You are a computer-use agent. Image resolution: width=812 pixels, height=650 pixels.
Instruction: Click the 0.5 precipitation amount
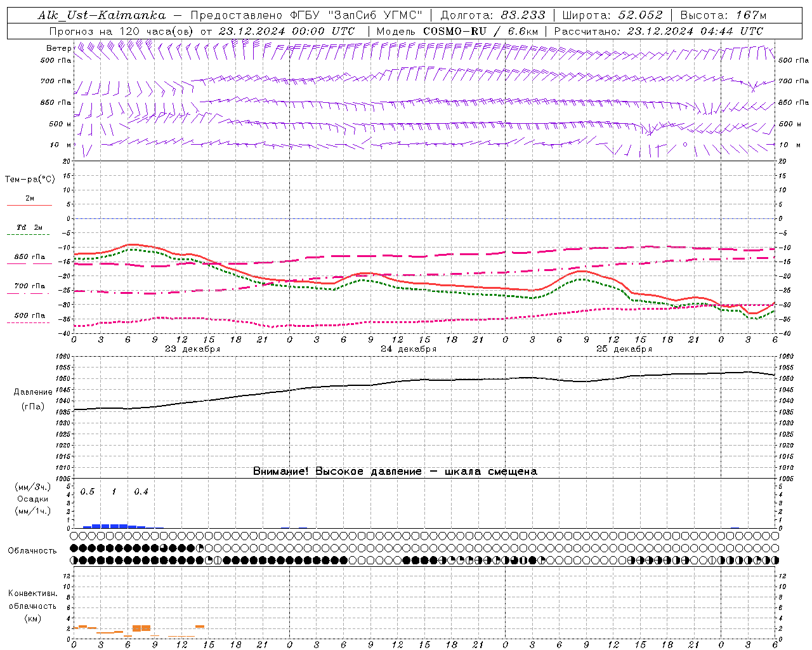(88, 492)
